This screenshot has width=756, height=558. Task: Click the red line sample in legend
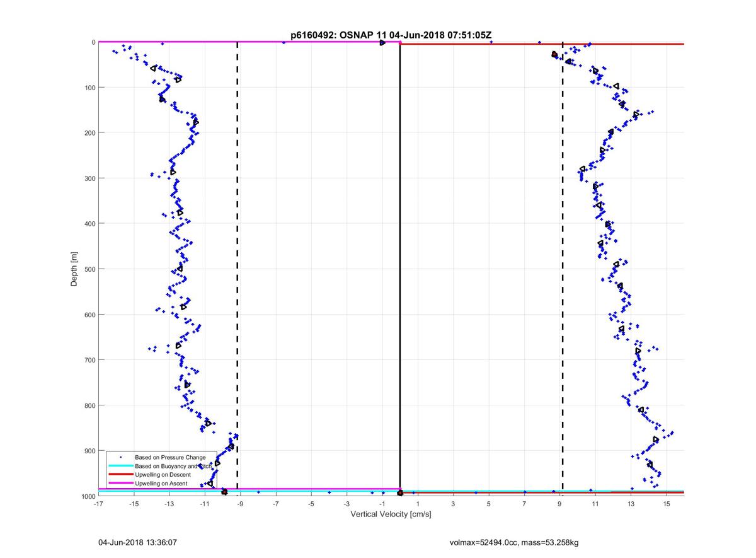[x=120, y=474]
